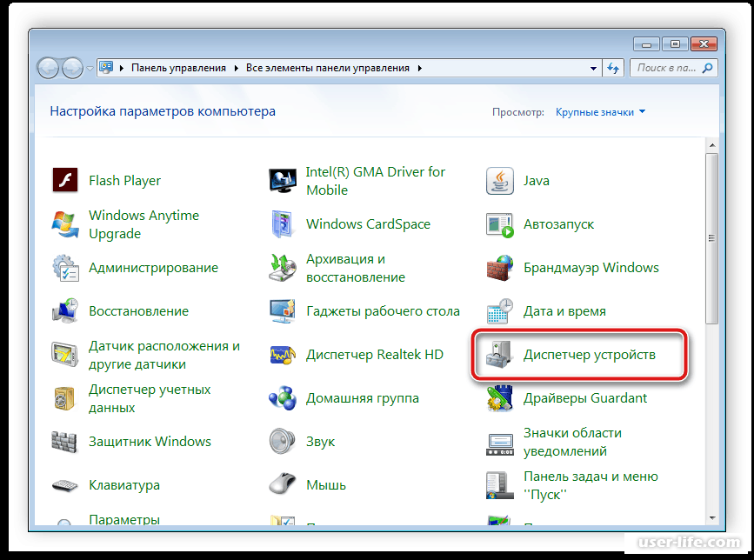Refresh the control panel view

click(x=613, y=68)
